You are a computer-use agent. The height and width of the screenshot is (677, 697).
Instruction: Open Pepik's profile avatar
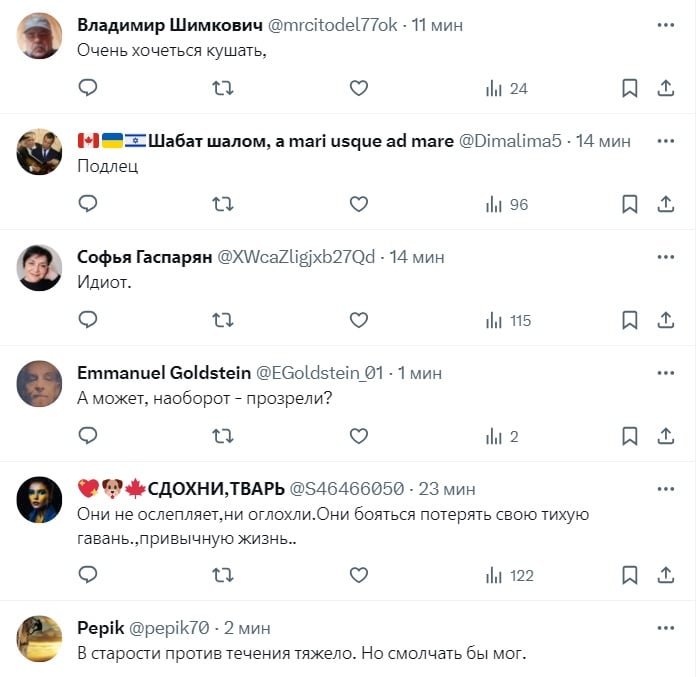point(41,639)
